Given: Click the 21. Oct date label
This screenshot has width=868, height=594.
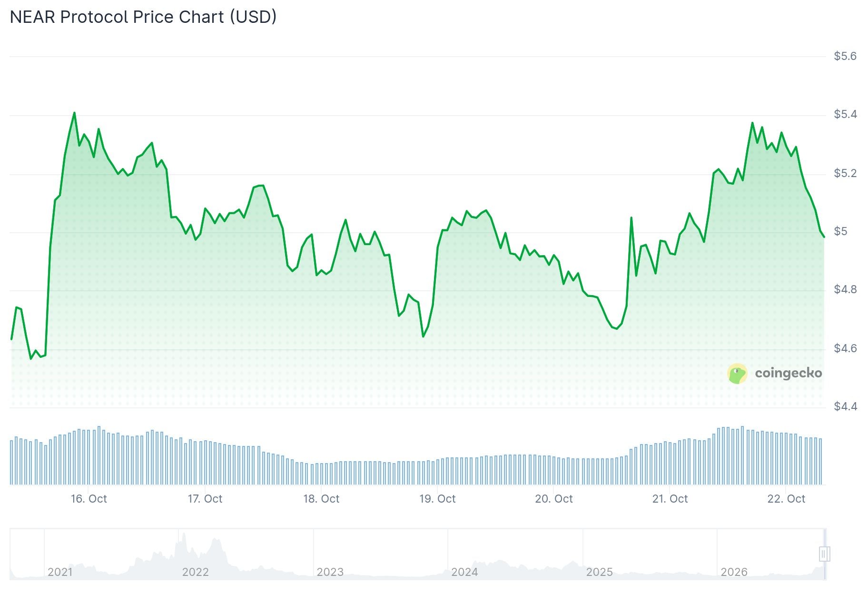Looking at the screenshot, I should [670, 499].
